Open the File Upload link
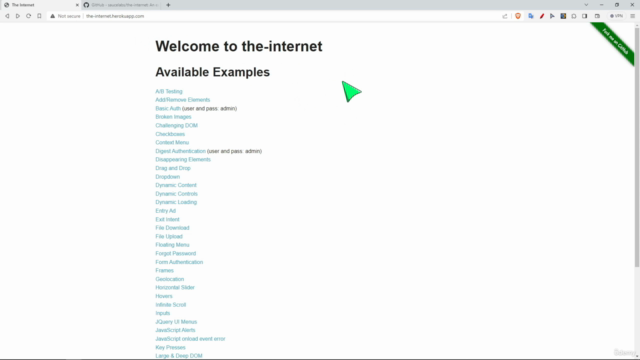The image size is (640, 360). point(169,236)
